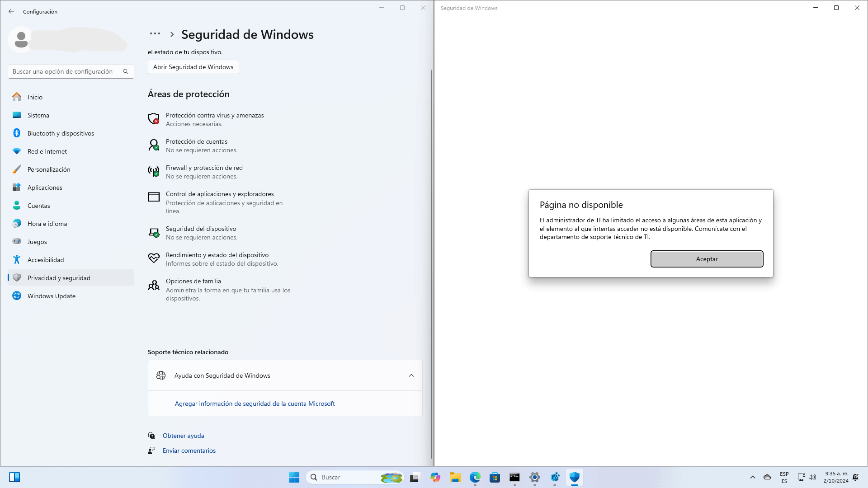Click the Seguridad del dispositivo laptop icon
The image size is (868, 488).
tap(154, 233)
